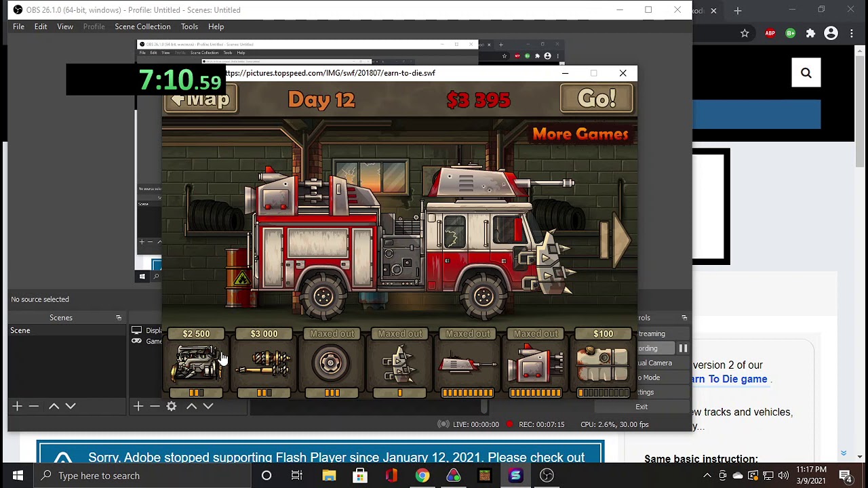Move source down in Sources list

(x=208, y=406)
